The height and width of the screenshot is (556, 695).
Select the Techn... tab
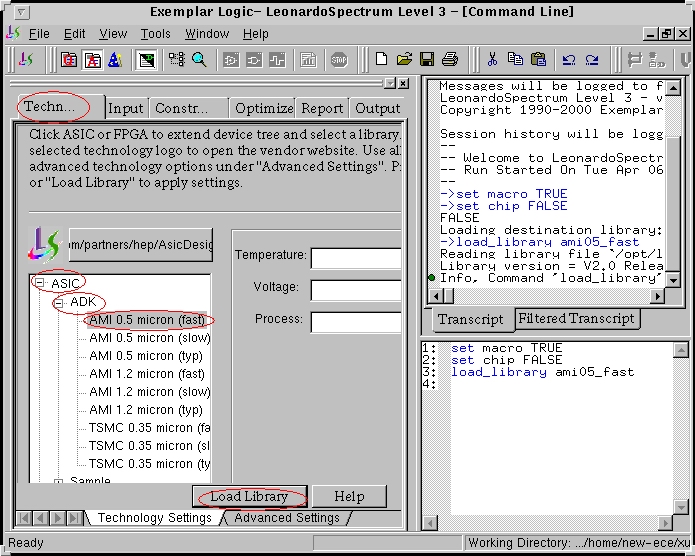[x=61, y=107]
